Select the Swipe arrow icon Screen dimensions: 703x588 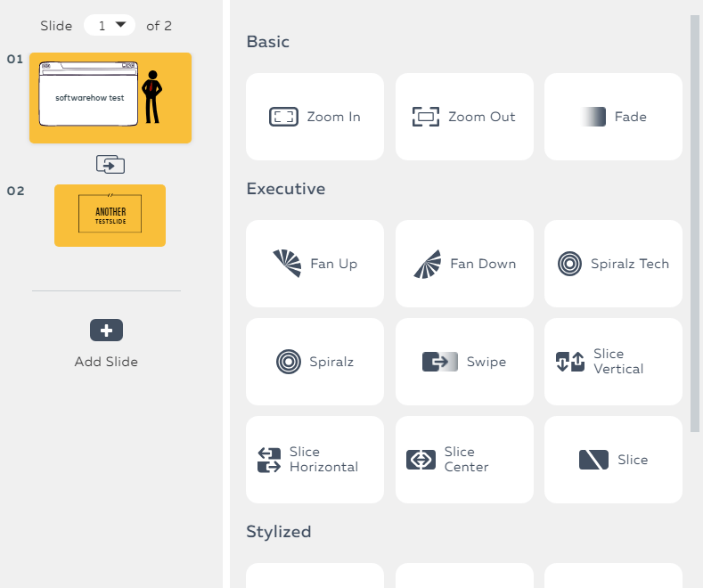[440, 362]
